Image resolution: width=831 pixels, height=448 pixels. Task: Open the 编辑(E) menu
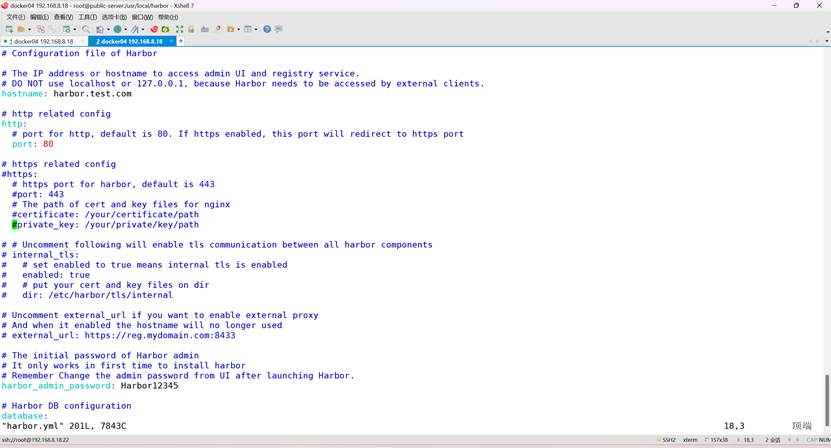[x=39, y=17]
